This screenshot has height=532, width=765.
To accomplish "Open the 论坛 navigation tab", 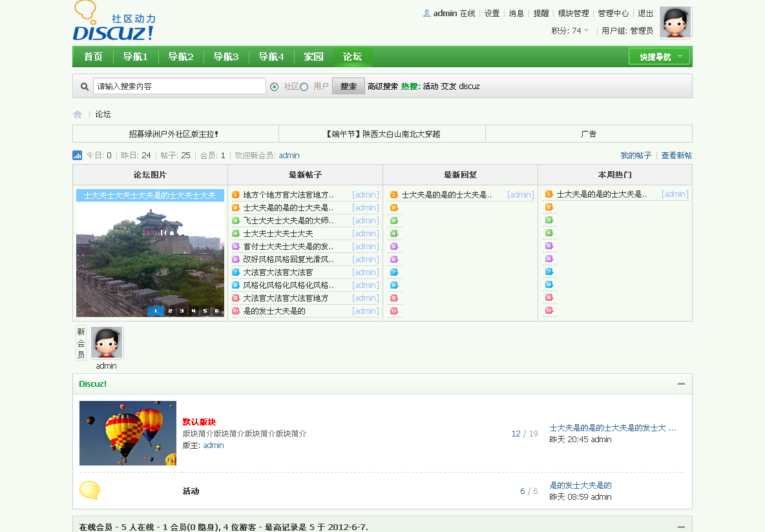I will pos(352,57).
